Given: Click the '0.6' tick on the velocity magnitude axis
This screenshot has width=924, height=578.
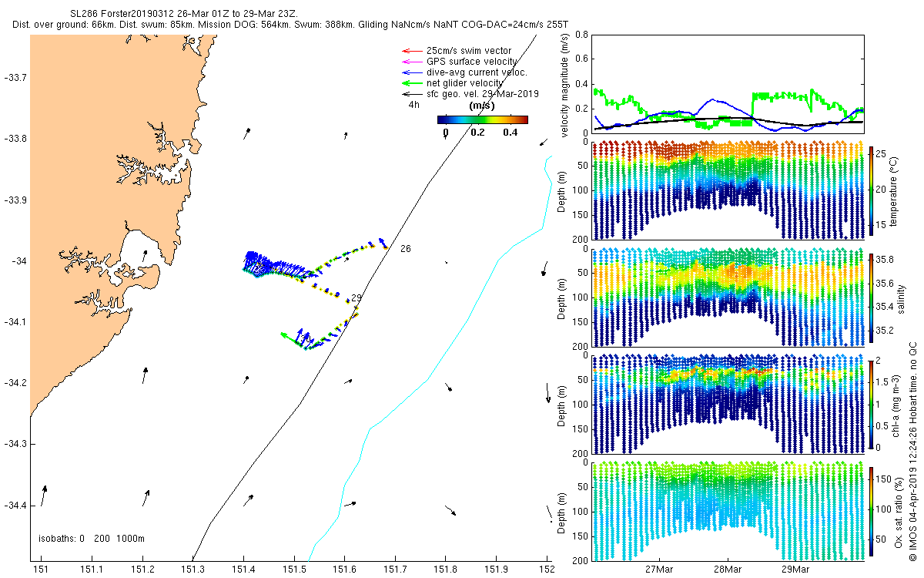Looking at the screenshot, I should 581,59.
